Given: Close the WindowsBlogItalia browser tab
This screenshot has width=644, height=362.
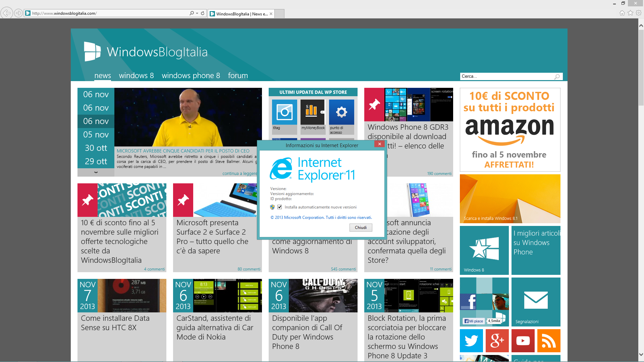Looking at the screenshot, I should [271, 14].
